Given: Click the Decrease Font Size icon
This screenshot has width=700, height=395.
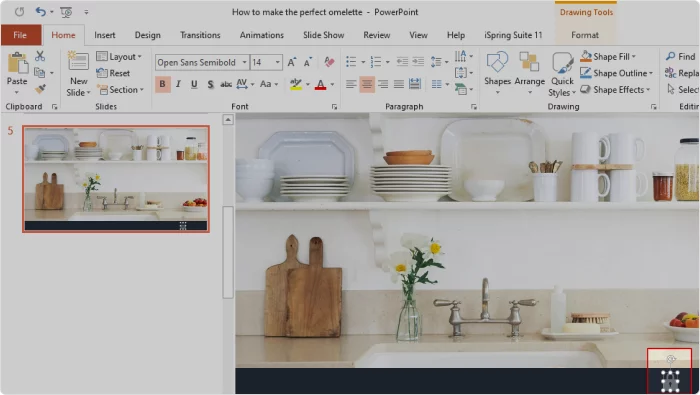Looking at the screenshot, I should [308, 62].
